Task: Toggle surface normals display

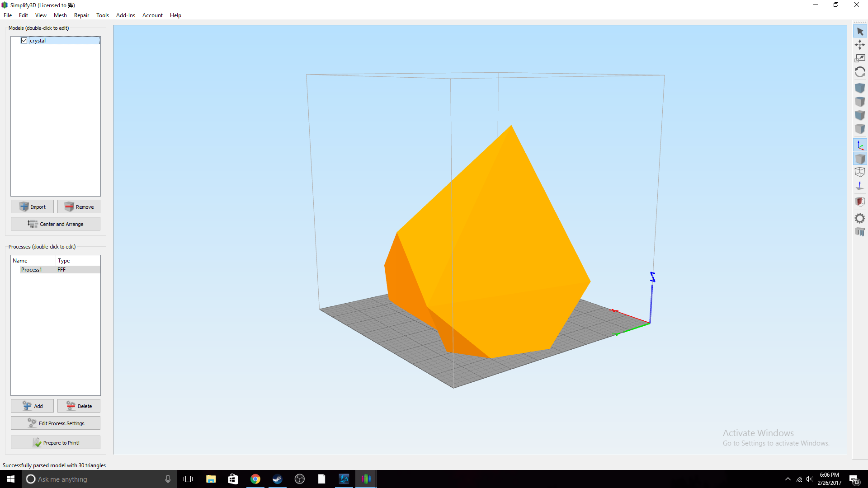Action: pyautogui.click(x=860, y=186)
